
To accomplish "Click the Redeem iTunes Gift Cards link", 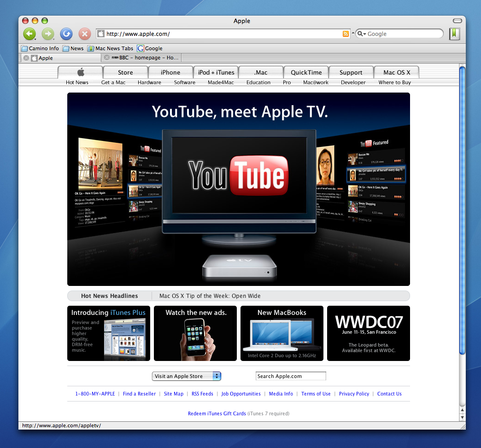I will (x=217, y=413).
